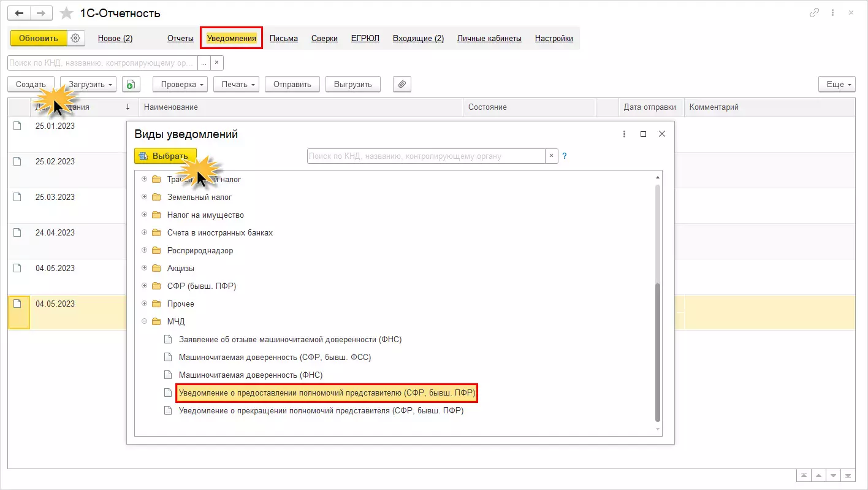Maximize the Виды уведомлений dialog
Screen dimensions: 868x490
643,134
